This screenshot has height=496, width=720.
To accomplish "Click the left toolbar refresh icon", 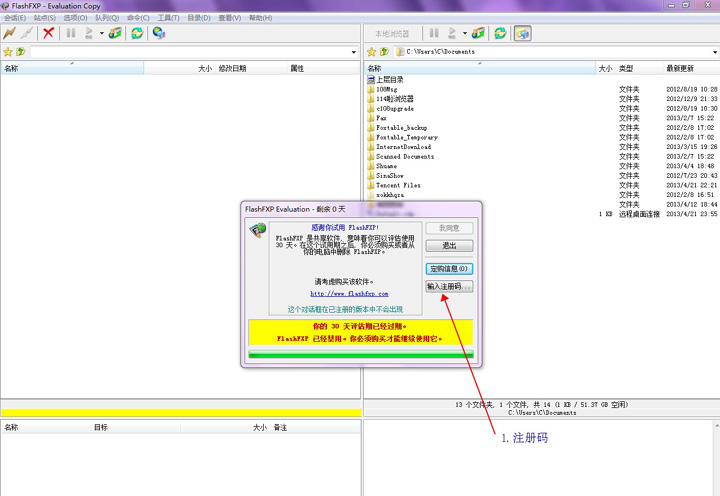I will point(137,33).
